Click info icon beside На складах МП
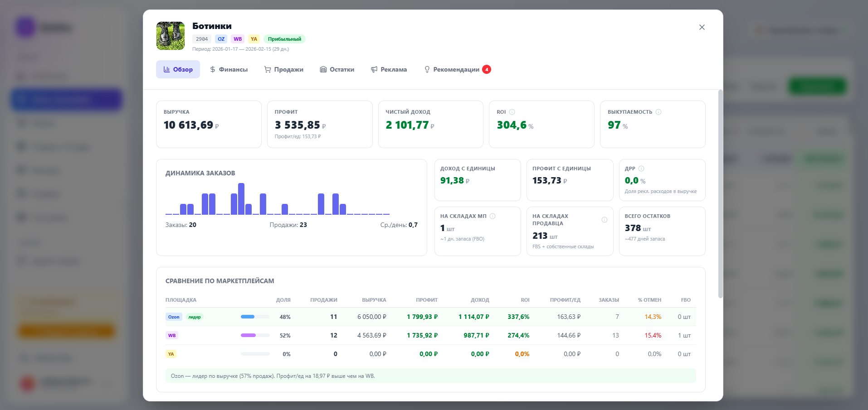Screen dimensions: 868x410 493,216
